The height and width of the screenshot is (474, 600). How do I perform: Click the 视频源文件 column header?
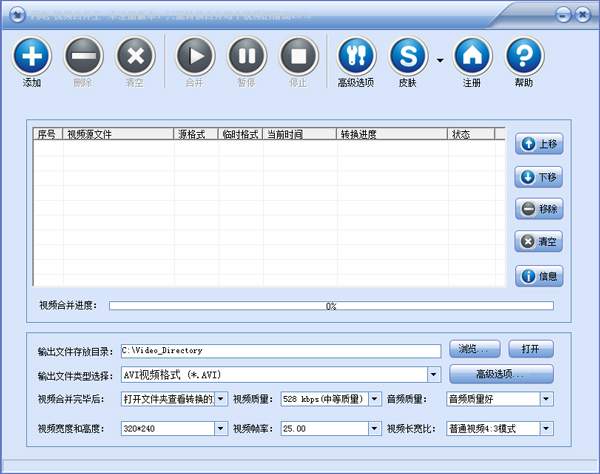point(118,134)
